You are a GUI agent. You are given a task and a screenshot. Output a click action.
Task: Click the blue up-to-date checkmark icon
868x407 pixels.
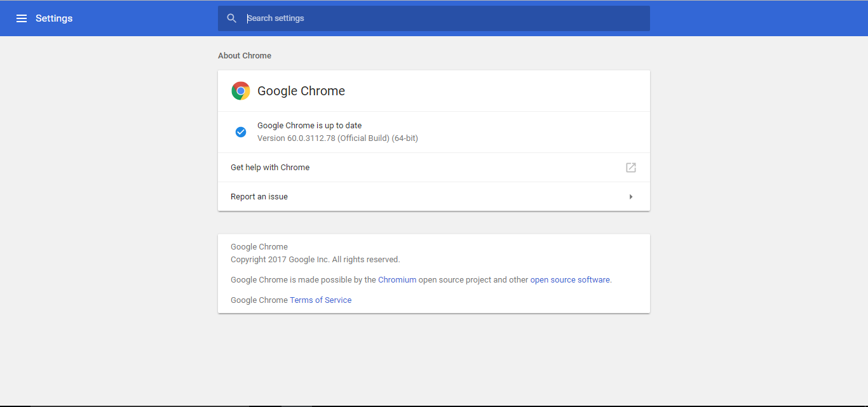[241, 132]
